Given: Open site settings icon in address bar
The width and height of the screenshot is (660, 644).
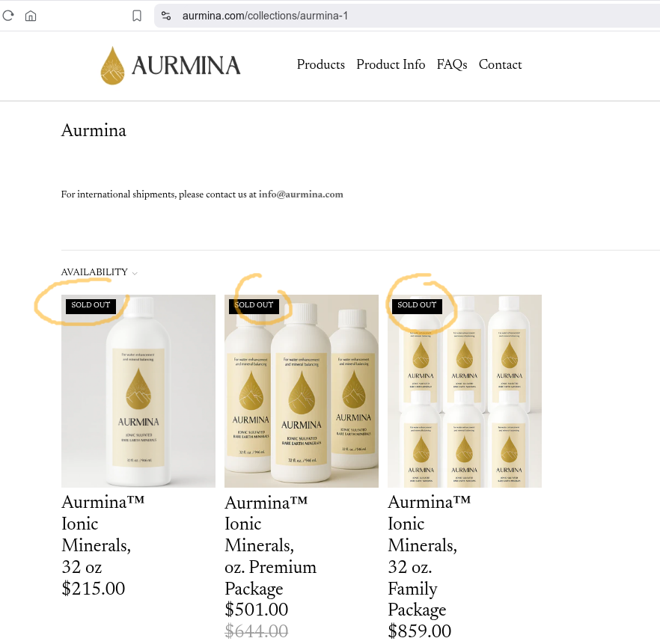Looking at the screenshot, I should [x=166, y=16].
